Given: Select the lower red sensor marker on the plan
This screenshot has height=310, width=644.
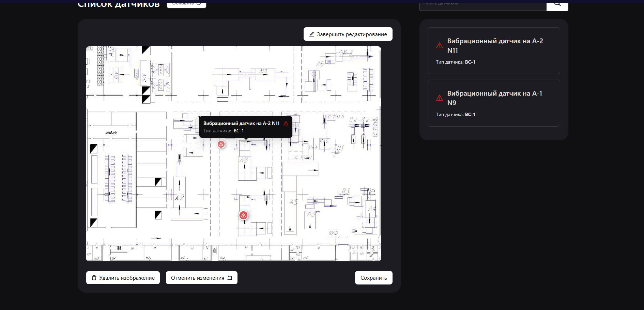Looking at the screenshot, I should (243, 215).
